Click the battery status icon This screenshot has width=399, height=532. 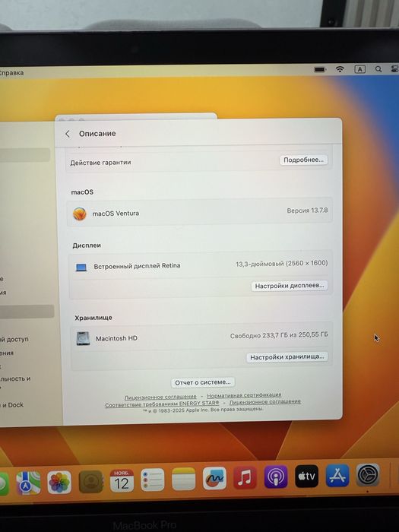click(320, 70)
